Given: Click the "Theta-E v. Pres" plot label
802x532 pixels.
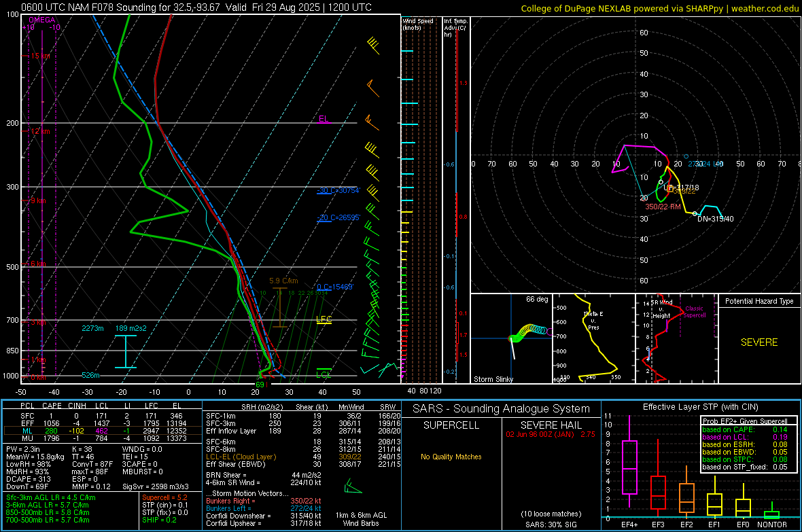Looking at the screenshot, I should (593, 320).
